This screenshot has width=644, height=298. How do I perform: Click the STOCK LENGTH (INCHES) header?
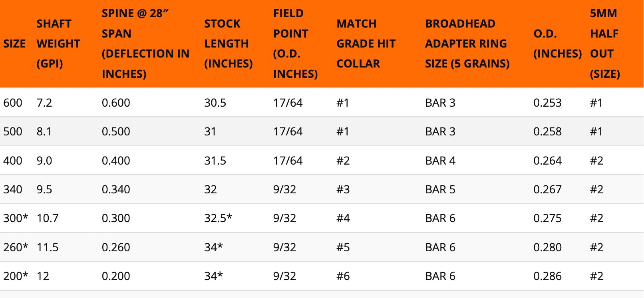point(228,44)
